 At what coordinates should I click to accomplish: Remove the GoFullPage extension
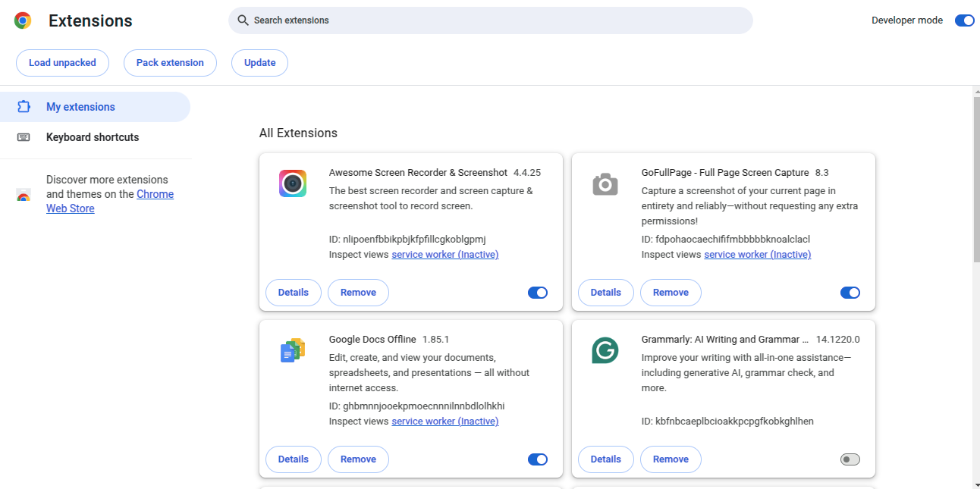671,293
